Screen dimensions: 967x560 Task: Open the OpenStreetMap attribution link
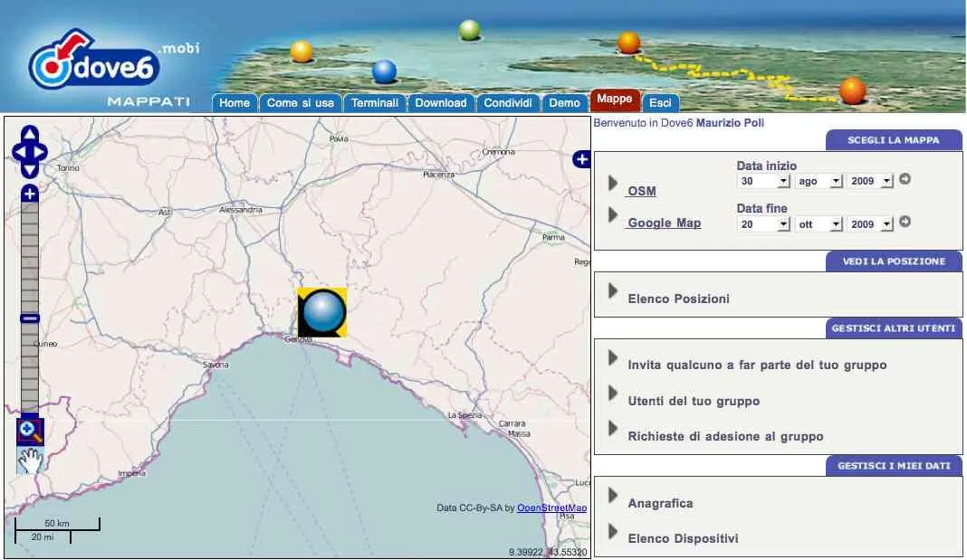552,508
